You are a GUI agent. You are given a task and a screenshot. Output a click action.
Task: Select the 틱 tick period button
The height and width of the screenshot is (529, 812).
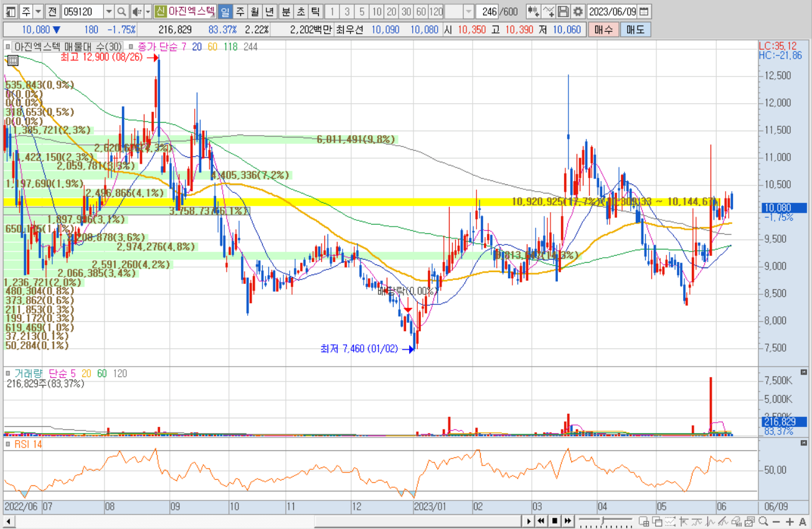pyautogui.click(x=316, y=11)
